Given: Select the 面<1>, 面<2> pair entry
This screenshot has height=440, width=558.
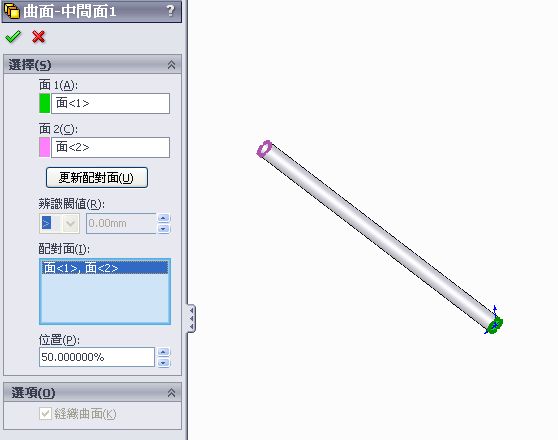Looking at the screenshot, I should click(x=105, y=268).
